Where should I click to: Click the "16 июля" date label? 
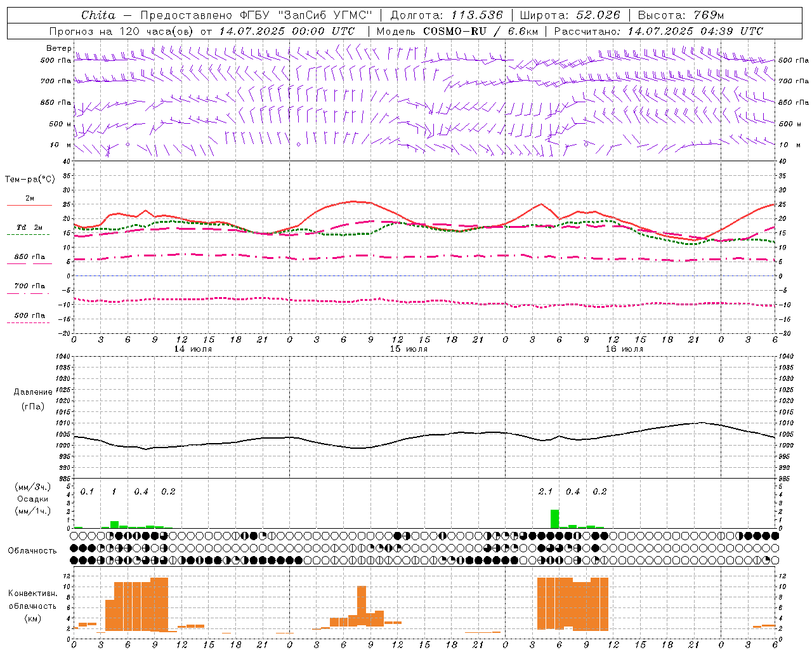coord(624,349)
